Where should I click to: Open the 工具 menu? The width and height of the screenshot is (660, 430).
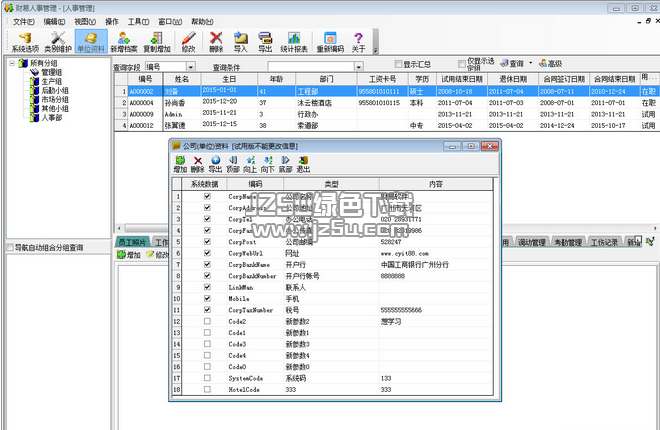(x=138, y=21)
